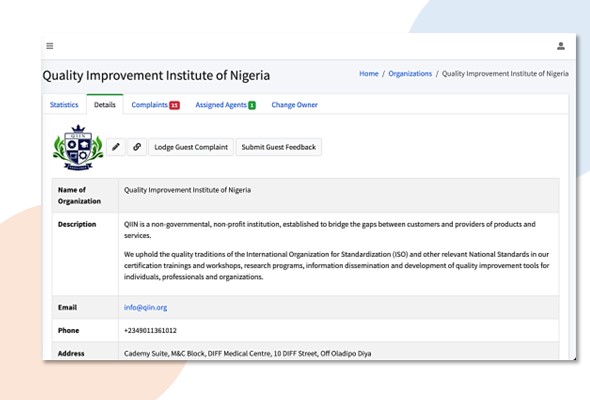This screenshot has width=590, height=400.
Task: Click the green Assigned Agents count badge
Action: [x=252, y=105]
